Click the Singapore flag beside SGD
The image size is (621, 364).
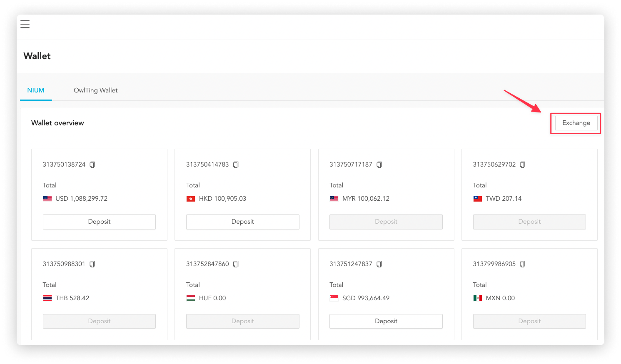tap(334, 298)
